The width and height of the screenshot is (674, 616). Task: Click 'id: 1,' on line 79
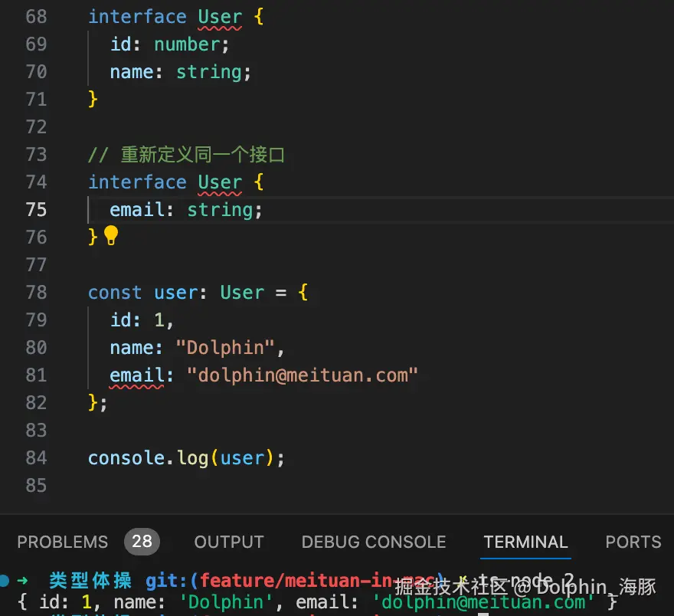click(142, 320)
